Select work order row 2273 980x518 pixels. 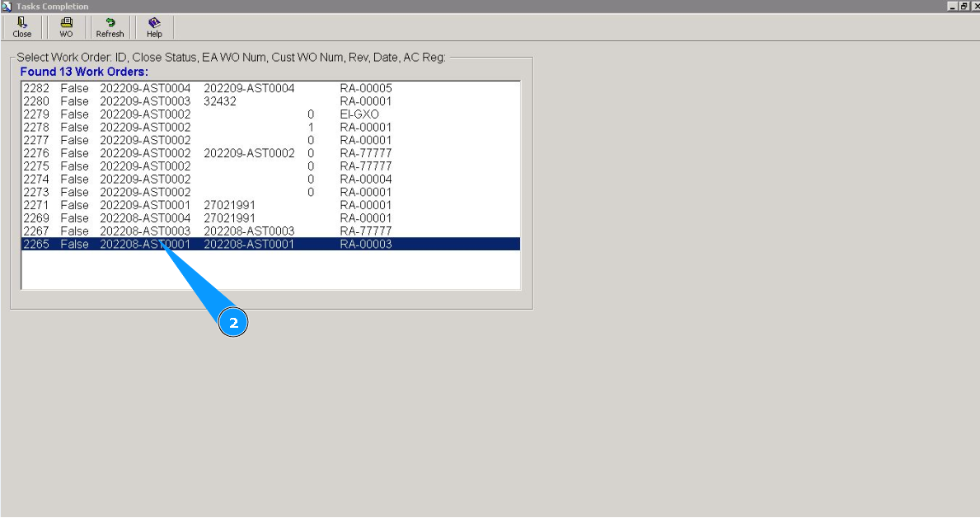click(x=270, y=193)
